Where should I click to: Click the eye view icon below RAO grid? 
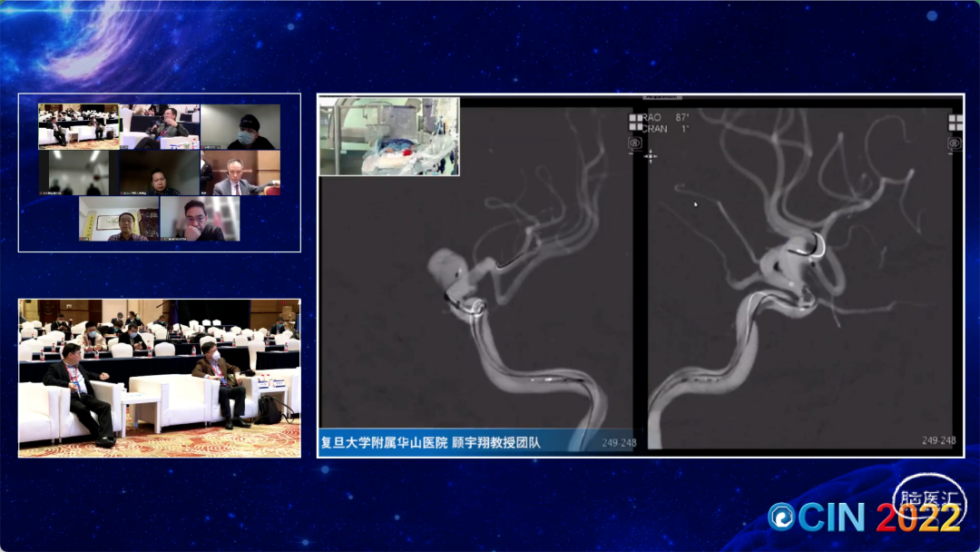pyautogui.click(x=635, y=143)
